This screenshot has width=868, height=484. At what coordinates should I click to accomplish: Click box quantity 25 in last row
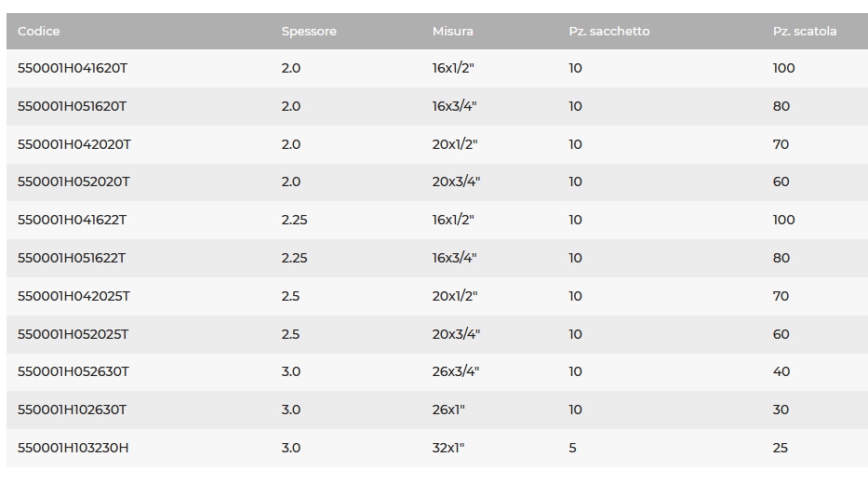point(780,448)
